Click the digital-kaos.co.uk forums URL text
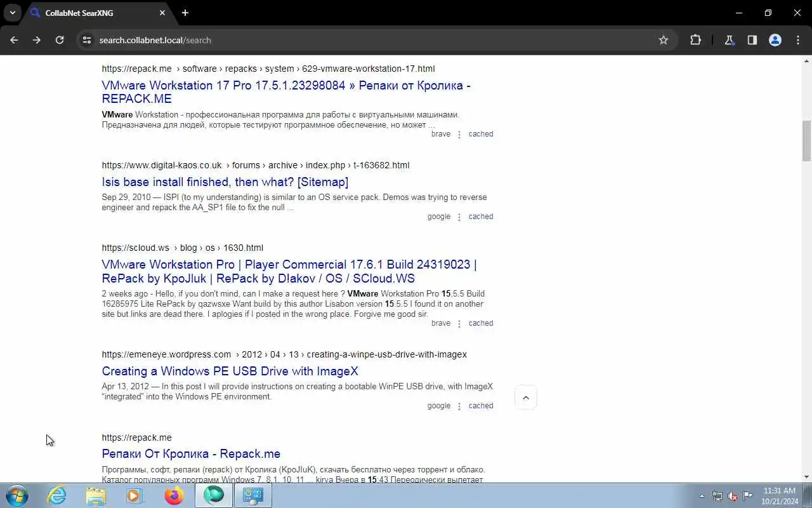 tap(256, 165)
